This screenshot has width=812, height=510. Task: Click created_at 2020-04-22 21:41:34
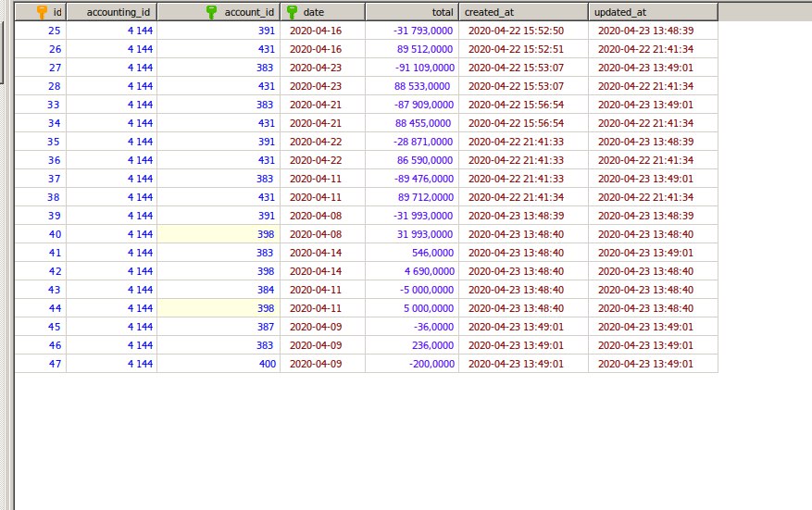click(523, 197)
